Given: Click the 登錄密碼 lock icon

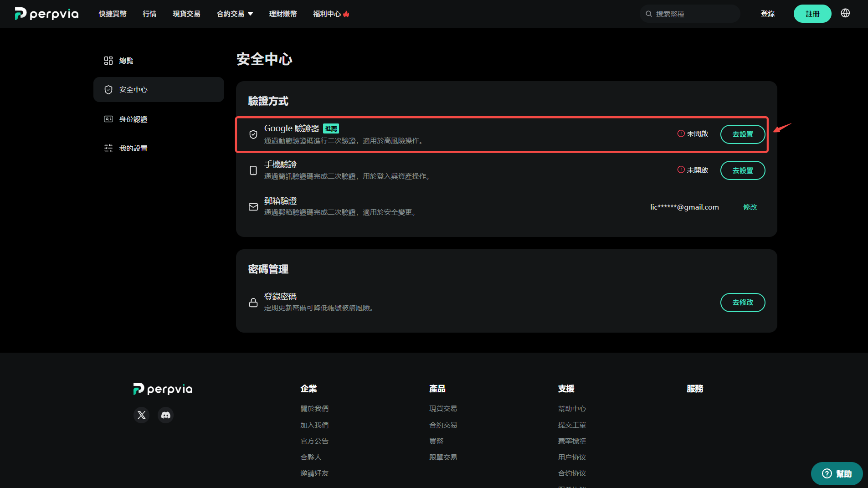Looking at the screenshot, I should pyautogui.click(x=253, y=303).
